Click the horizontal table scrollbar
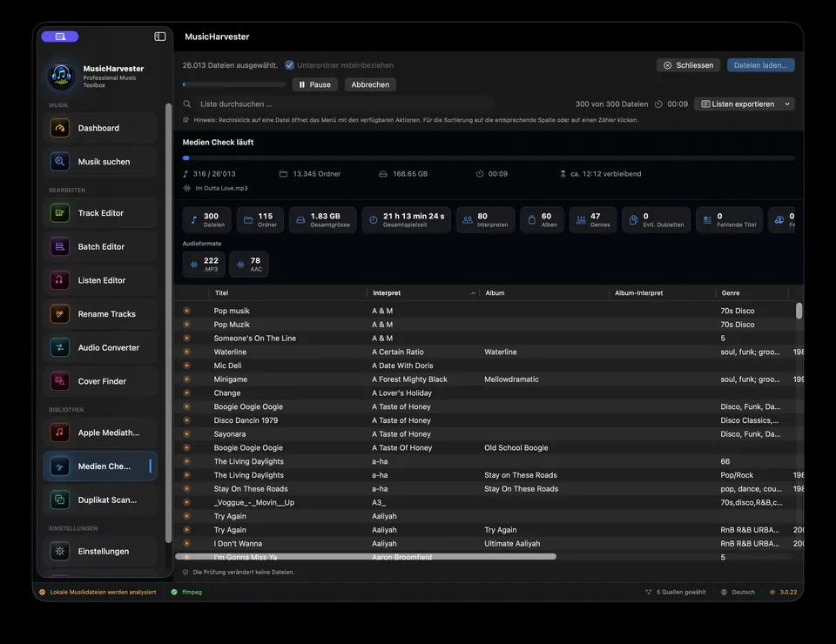The image size is (836, 644). tap(366, 556)
